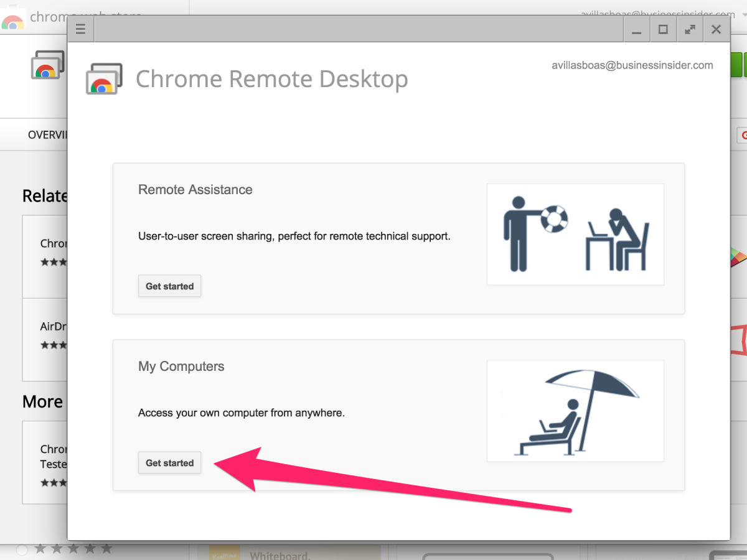747x560 pixels.
Task: Click "Access your own computer from anywhere." text
Action: [242, 413]
